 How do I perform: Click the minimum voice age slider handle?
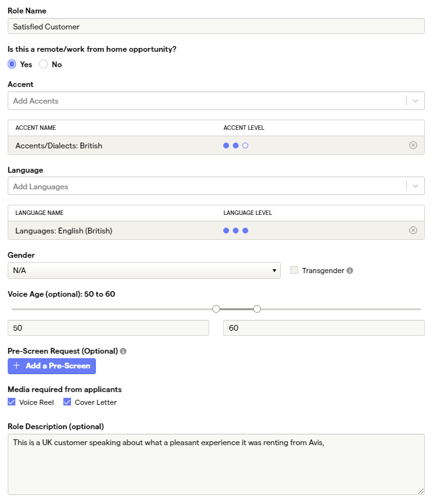tap(216, 309)
